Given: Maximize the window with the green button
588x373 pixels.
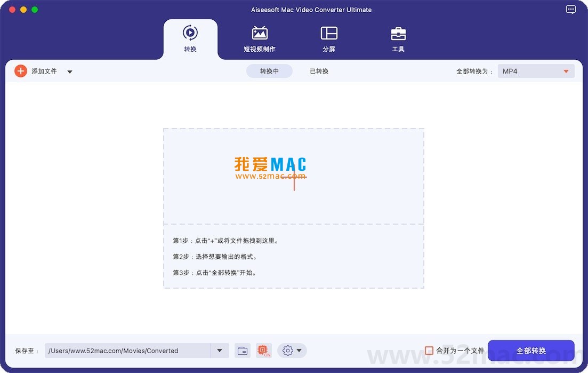Looking at the screenshot, I should (35, 10).
